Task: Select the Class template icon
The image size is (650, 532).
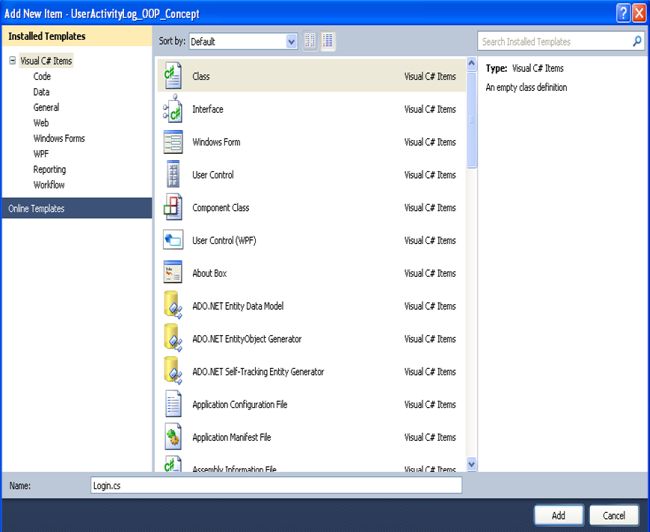Action: [172, 76]
